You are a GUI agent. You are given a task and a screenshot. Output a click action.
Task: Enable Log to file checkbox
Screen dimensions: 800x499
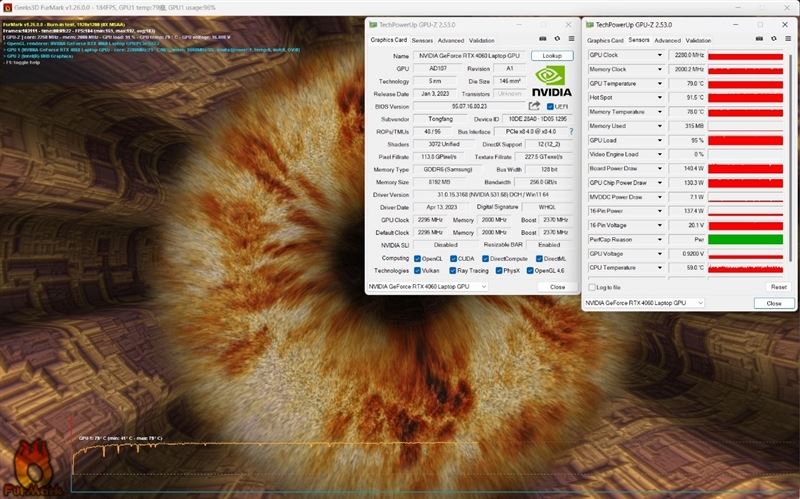click(592, 287)
